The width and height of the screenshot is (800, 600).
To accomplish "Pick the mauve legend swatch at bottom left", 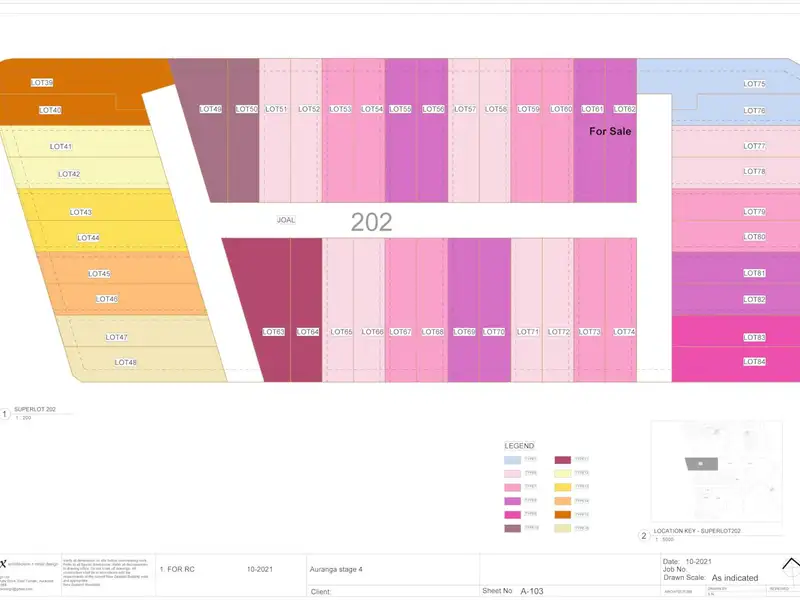I will 511,528.
